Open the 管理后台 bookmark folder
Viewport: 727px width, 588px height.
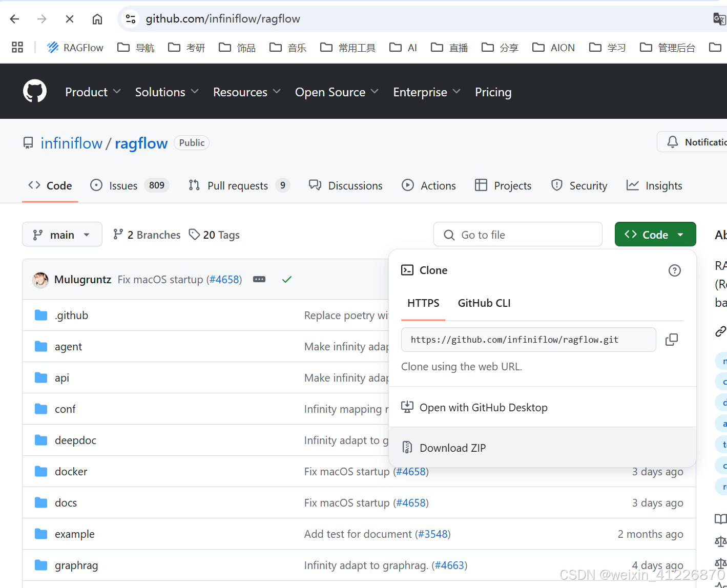[x=668, y=48]
